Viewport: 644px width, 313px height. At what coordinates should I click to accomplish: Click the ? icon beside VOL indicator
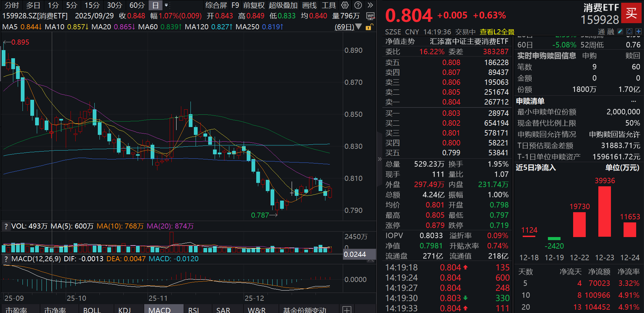(5, 226)
